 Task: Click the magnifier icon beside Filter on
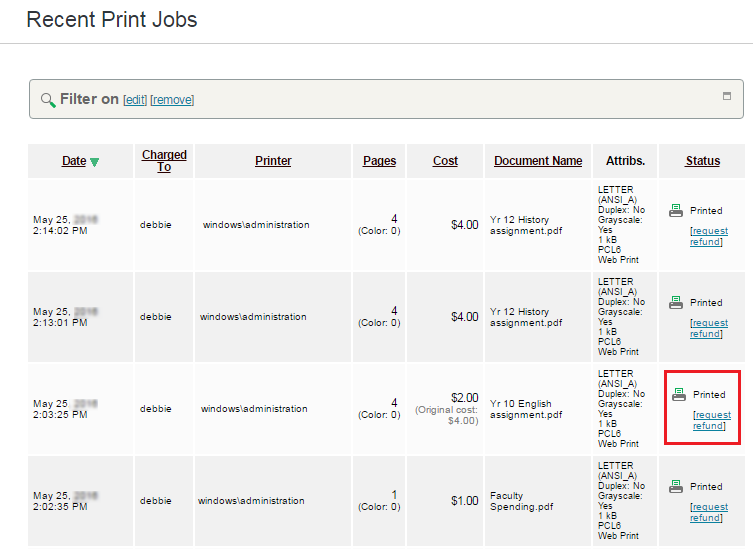(47, 100)
